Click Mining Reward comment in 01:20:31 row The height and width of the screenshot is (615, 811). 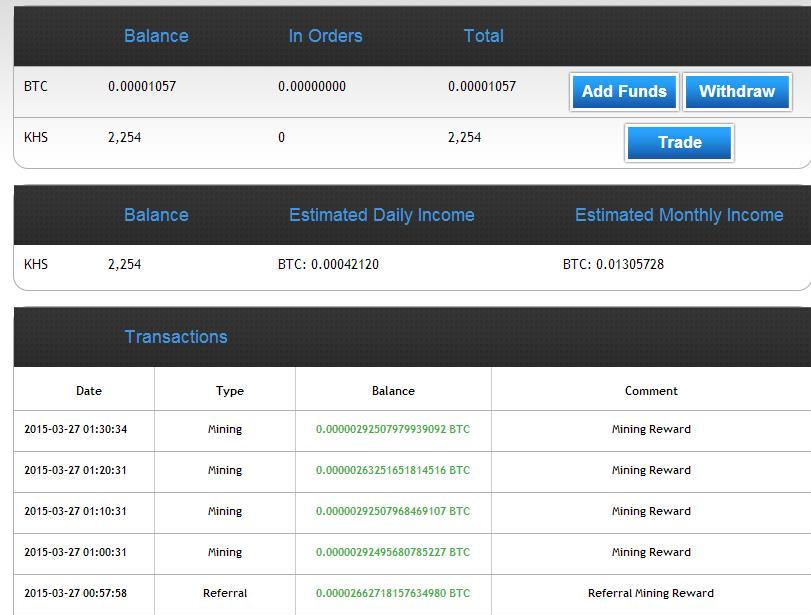tap(651, 470)
